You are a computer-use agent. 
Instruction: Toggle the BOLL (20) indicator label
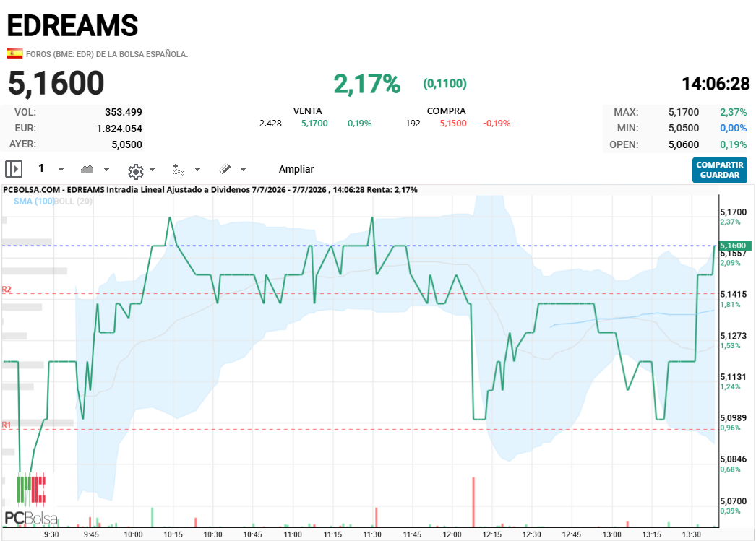(x=73, y=201)
